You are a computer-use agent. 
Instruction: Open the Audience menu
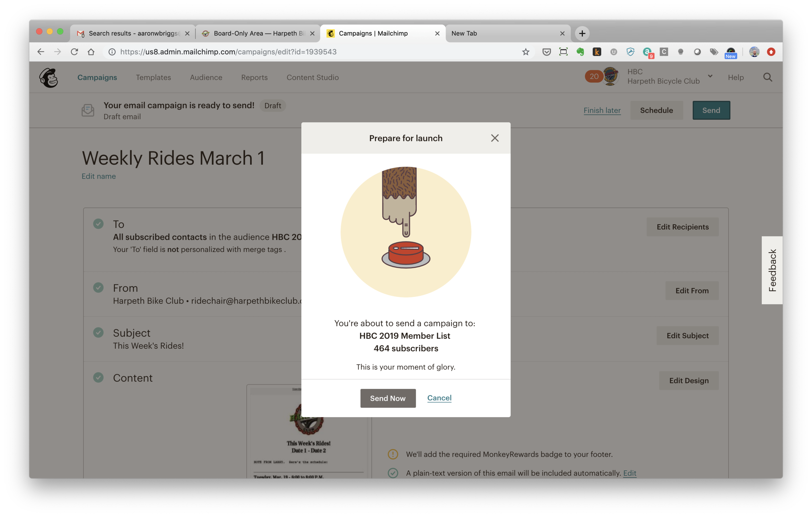(x=206, y=77)
